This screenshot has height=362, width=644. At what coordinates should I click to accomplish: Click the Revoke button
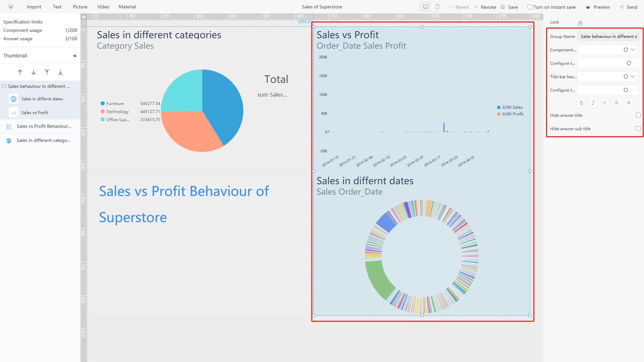(x=485, y=7)
